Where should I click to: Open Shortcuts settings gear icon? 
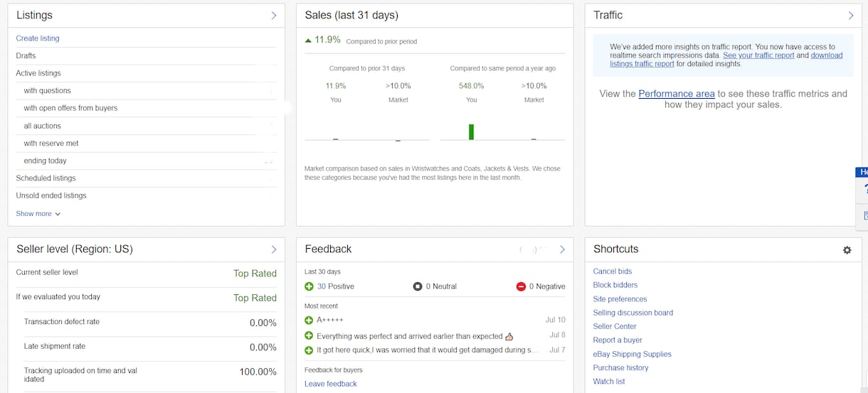[x=847, y=249]
